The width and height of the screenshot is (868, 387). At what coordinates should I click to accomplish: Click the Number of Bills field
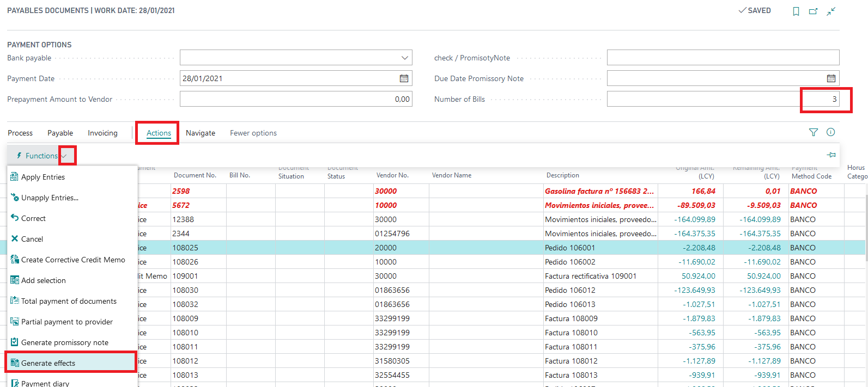coord(723,99)
